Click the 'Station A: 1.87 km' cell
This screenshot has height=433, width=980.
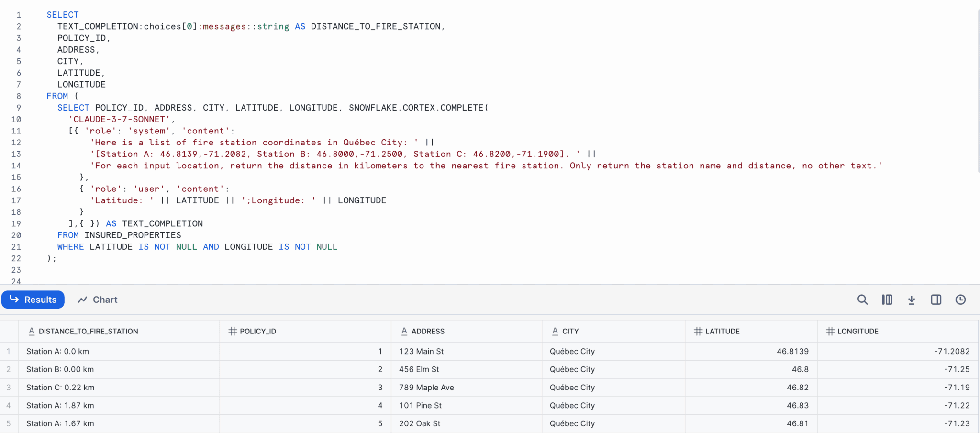(119, 406)
